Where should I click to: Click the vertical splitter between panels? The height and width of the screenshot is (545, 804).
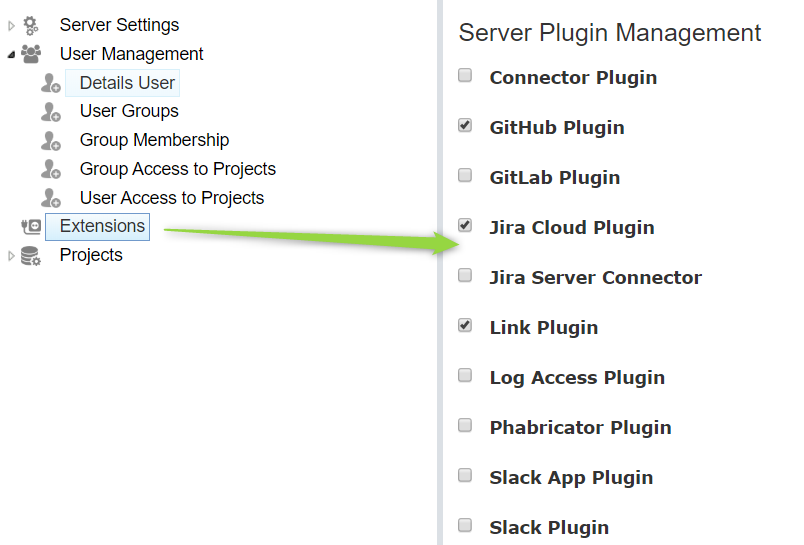[440, 272]
